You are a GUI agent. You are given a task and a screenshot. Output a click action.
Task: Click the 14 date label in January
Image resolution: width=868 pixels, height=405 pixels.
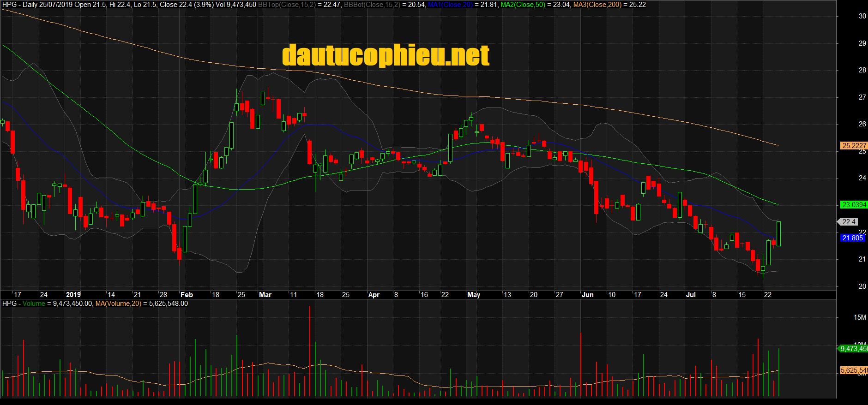pyautogui.click(x=111, y=295)
